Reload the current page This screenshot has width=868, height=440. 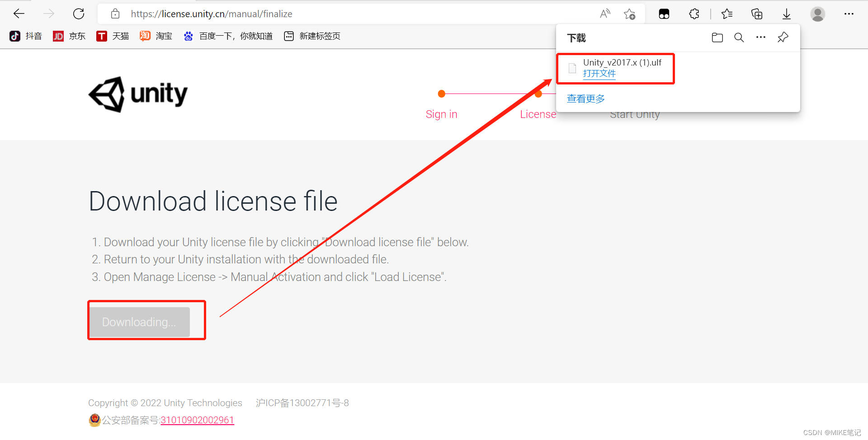click(79, 14)
